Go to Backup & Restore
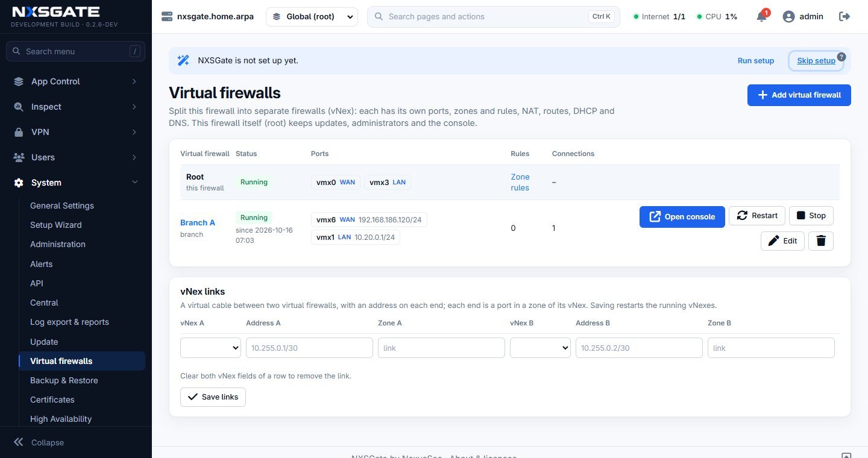 click(x=64, y=380)
